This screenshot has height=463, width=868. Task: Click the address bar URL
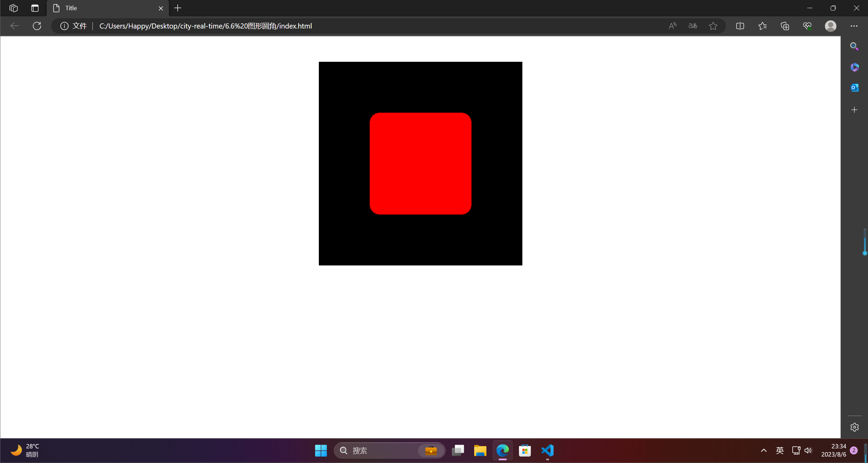coord(205,26)
